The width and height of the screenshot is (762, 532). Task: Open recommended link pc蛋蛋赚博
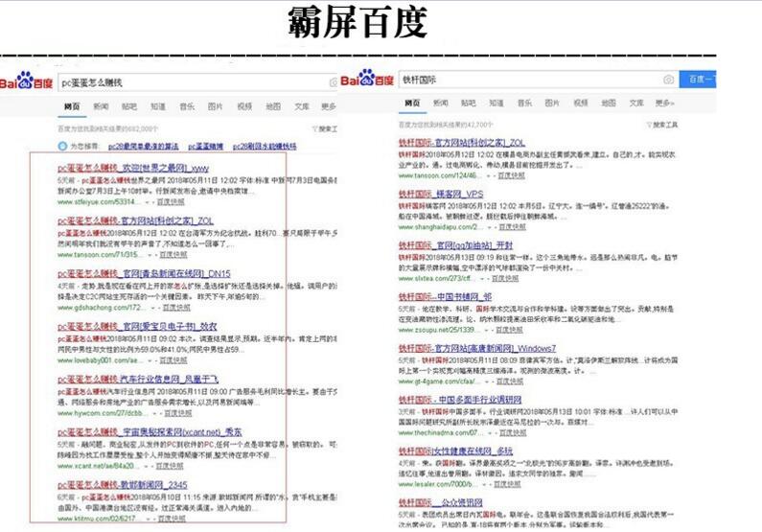(x=205, y=147)
